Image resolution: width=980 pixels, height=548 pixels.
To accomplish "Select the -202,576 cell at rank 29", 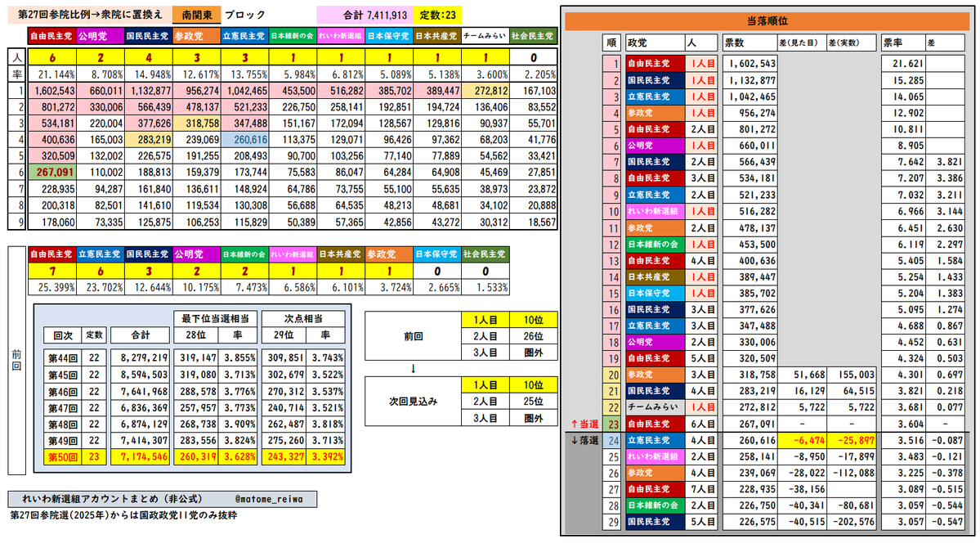I will click(851, 522).
